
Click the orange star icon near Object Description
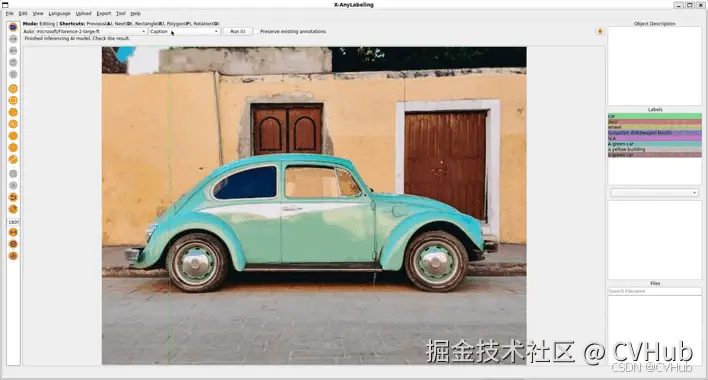(600, 31)
